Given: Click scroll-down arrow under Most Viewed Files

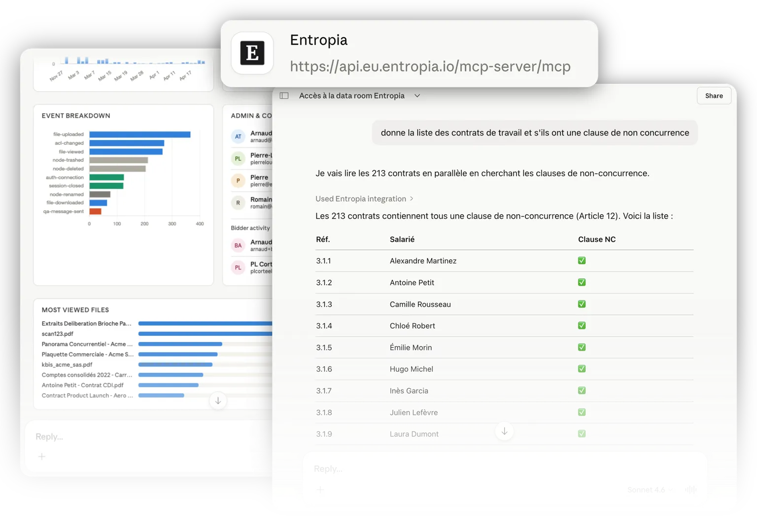Looking at the screenshot, I should (x=218, y=400).
